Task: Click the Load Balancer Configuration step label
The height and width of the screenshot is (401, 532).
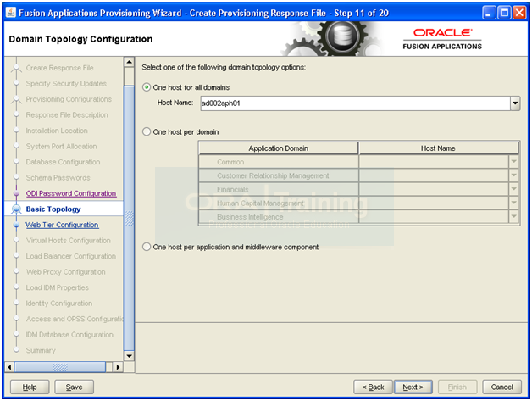Action: tap(71, 256)
